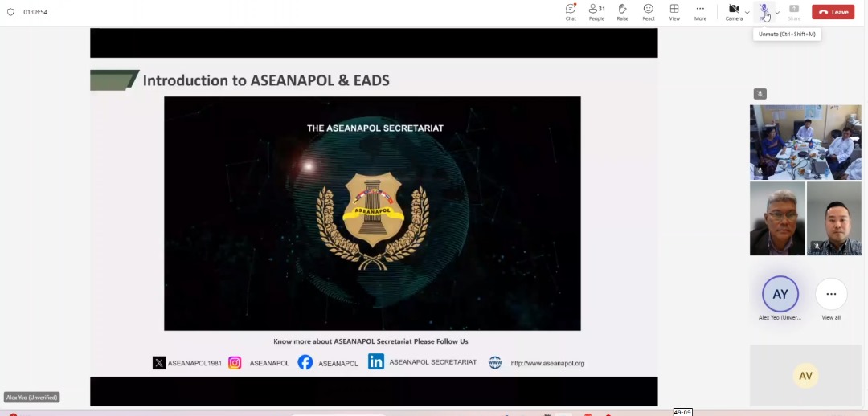Open the meeting Chat panel

(x=571, y=11)
